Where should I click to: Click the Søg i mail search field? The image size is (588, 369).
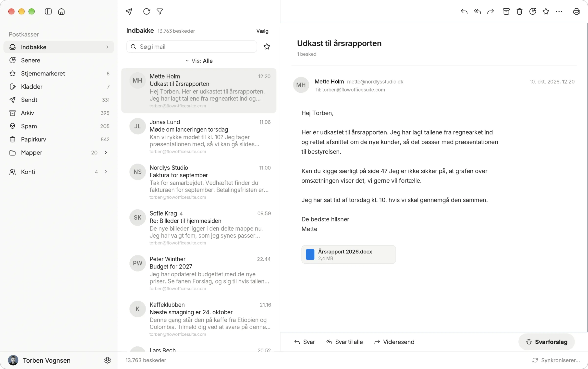coord(192,47)
